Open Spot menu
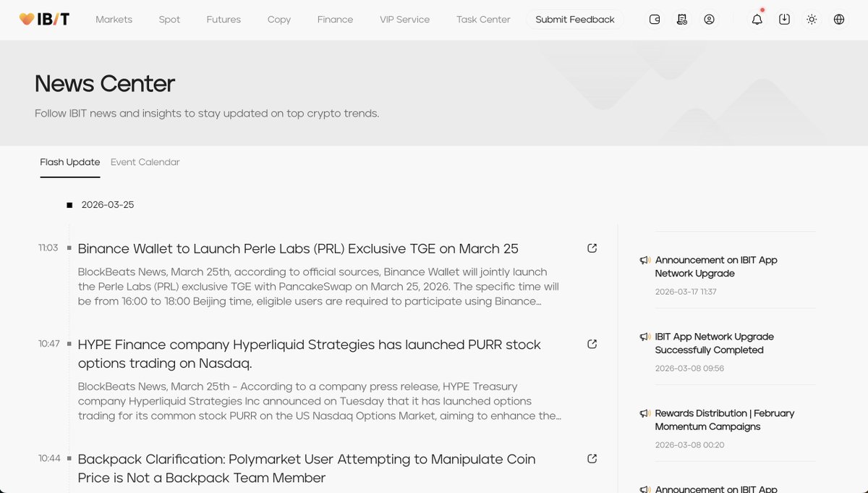The image size is (868, 493). (169, 20)
